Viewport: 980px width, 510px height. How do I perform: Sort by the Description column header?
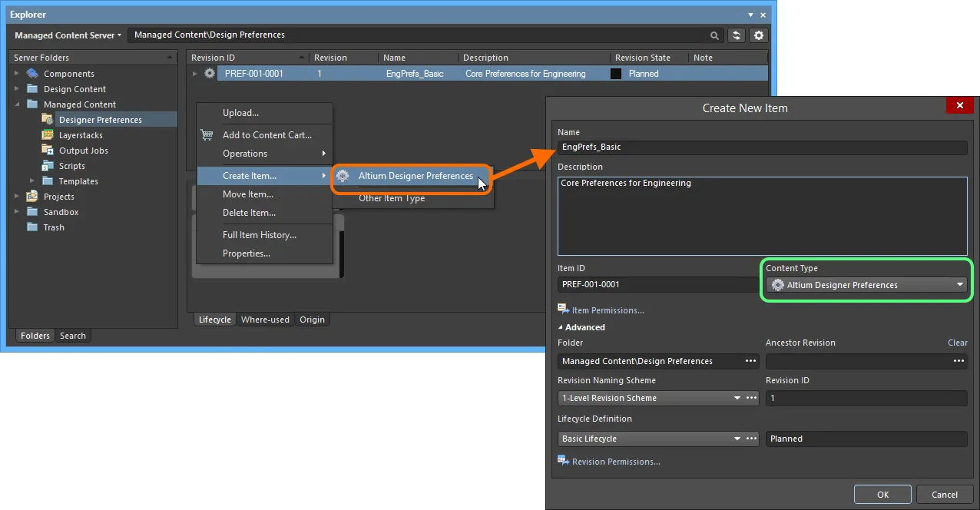coord(535,58)
